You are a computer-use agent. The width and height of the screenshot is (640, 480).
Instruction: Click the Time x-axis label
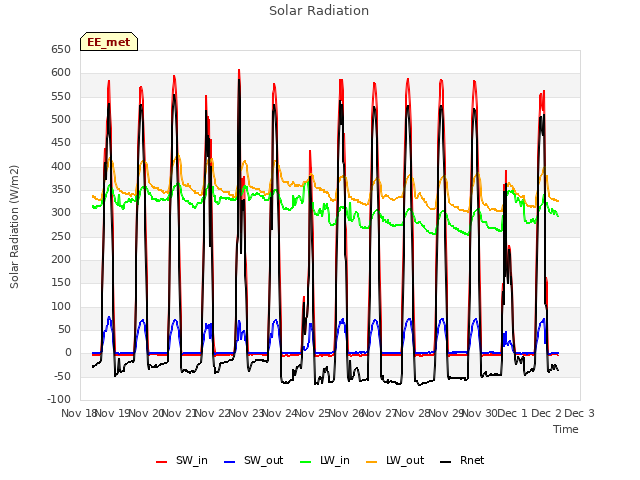566,429
